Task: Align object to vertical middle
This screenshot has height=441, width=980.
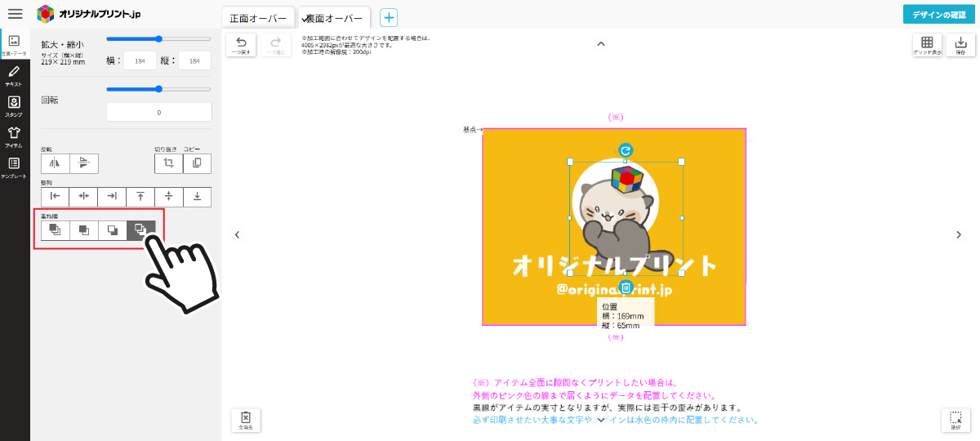Action: coord(168,196)
